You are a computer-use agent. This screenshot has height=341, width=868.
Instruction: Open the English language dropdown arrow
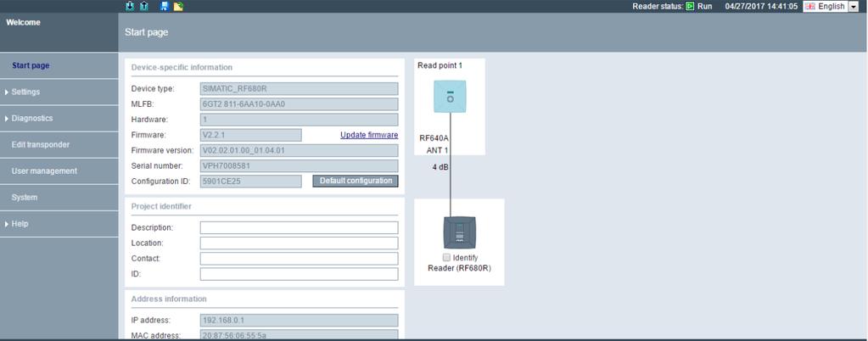[x=853, y=7]
